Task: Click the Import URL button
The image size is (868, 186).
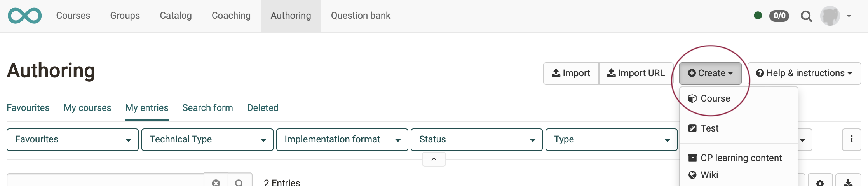Action: click(x=636, y=74)
